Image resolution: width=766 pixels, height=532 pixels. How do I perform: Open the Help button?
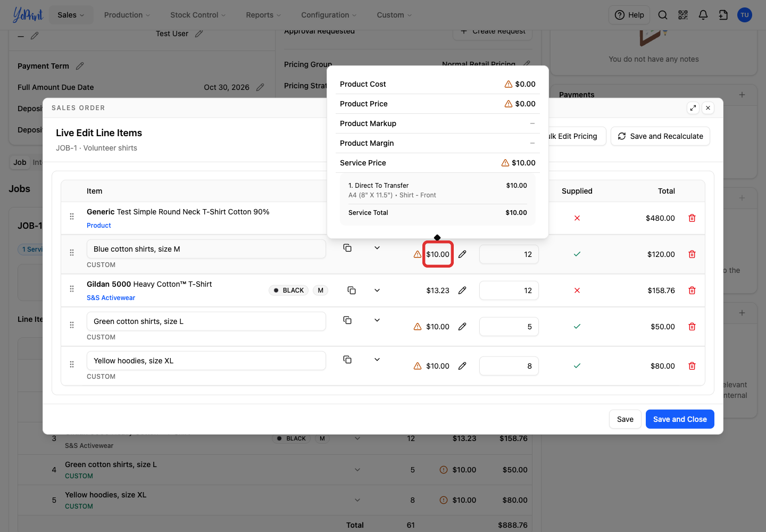click(x=629, y=15)
